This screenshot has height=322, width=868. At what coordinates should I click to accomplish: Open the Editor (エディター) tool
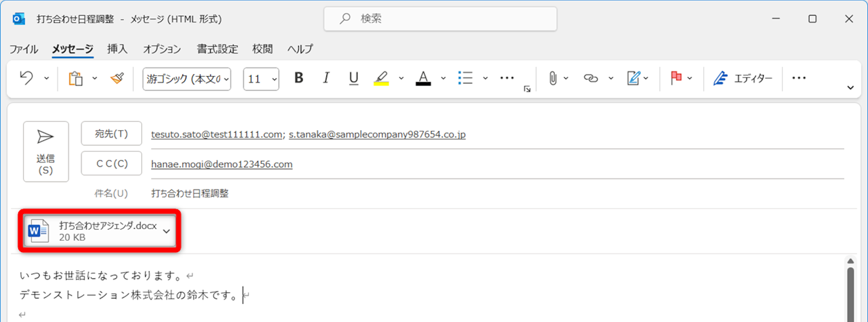click(x=743, y=78)
